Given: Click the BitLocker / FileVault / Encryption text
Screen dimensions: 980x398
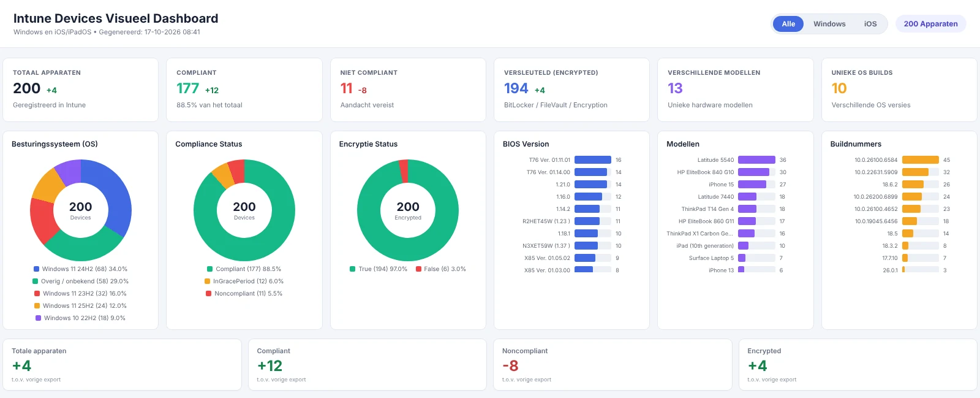Looking at the screenshot, I should (556, 105).
